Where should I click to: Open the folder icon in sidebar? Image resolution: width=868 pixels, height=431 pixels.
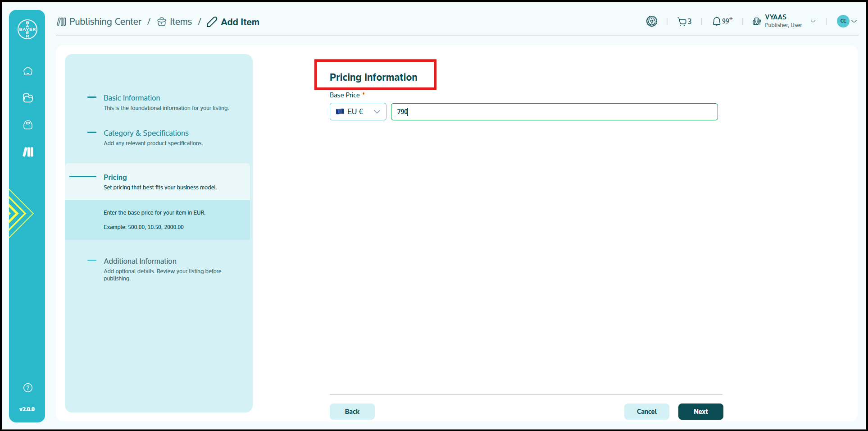pyautogui.click(x=28, y=98)
